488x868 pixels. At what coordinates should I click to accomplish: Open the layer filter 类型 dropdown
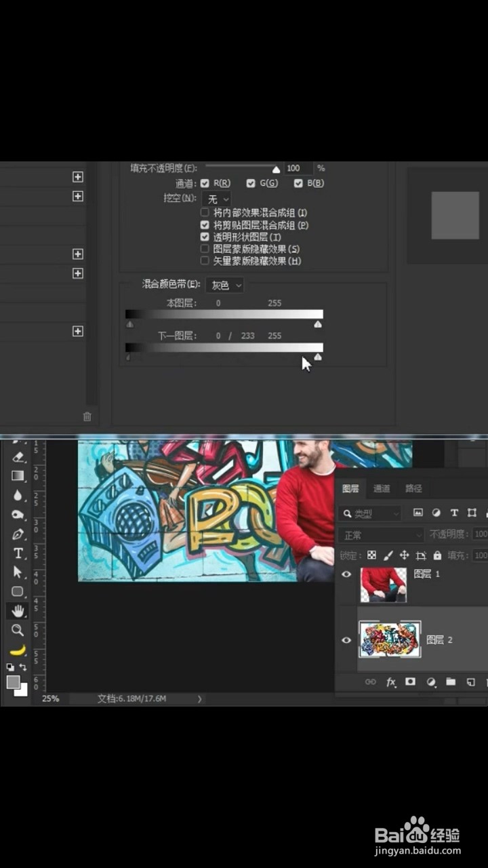(371, 513)
